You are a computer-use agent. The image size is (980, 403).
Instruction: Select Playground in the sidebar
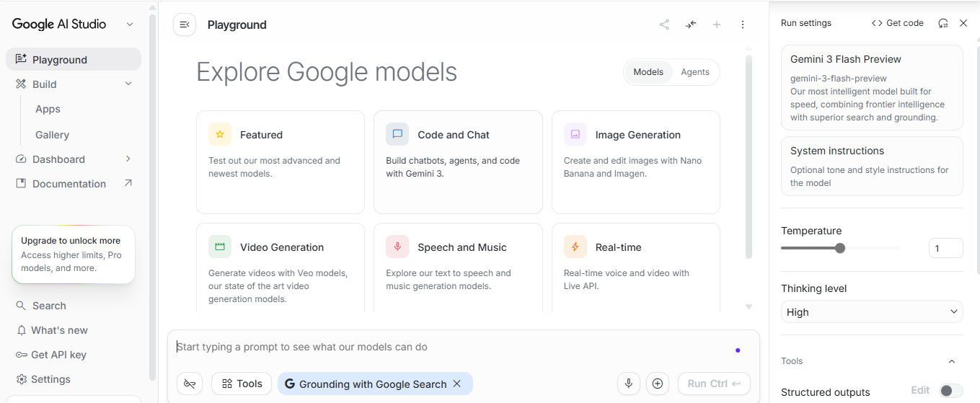point(74,59)
